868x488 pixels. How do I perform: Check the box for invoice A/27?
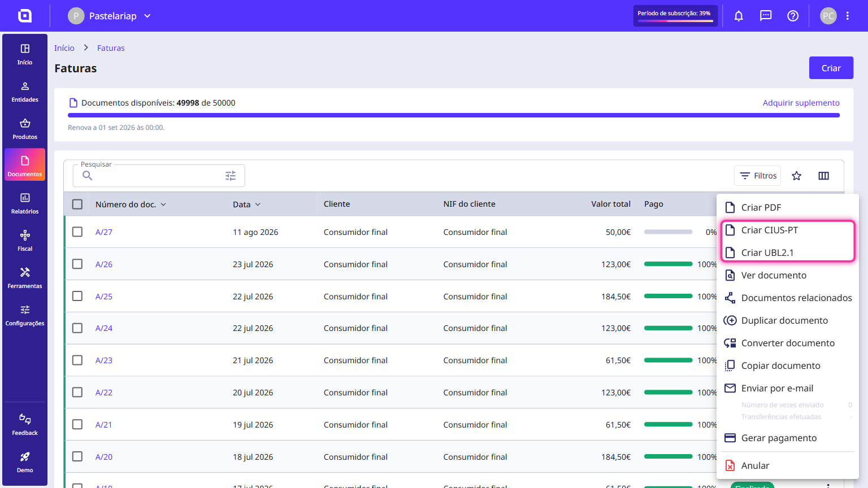[77, 232]
